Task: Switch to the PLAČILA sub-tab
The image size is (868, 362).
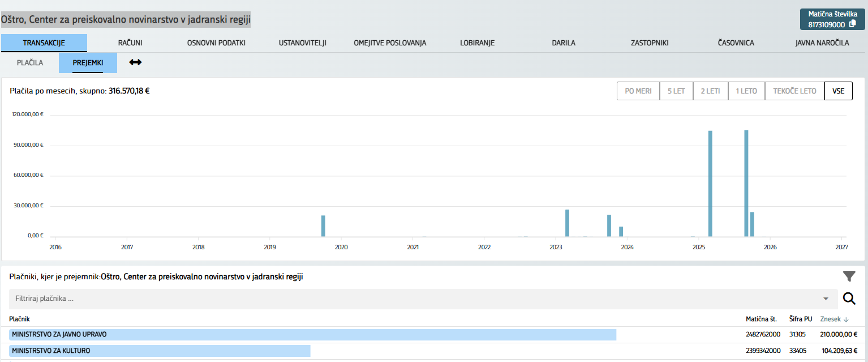Action: (x=30, y=63)
